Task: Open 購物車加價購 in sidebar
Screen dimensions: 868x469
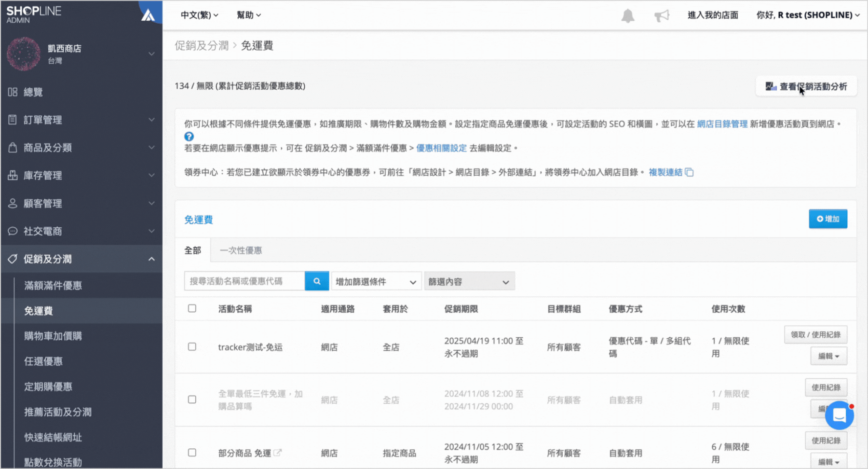Action: (x=53, y=336)
